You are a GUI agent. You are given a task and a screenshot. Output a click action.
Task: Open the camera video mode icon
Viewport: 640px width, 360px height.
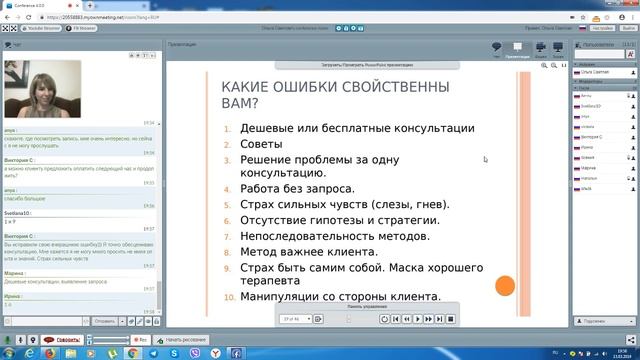[541, 49]
